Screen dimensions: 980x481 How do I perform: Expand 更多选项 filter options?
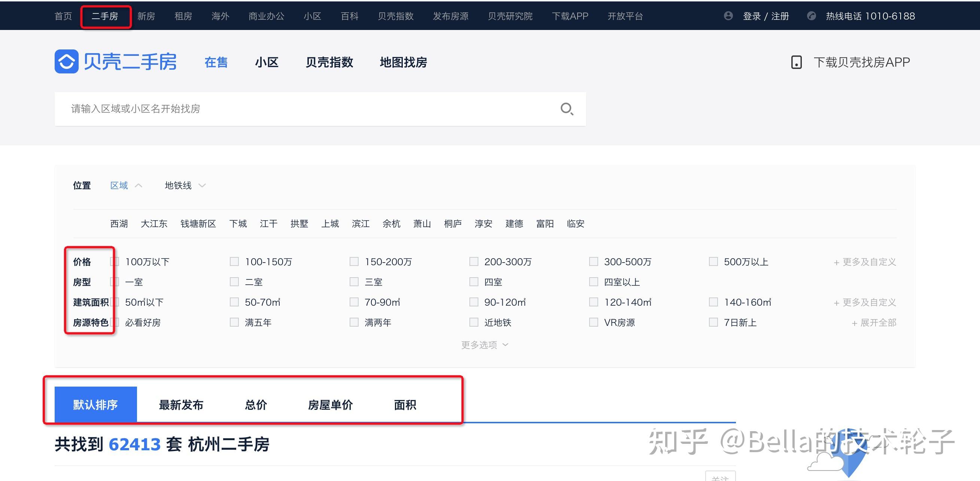click(x=485, y=345)
